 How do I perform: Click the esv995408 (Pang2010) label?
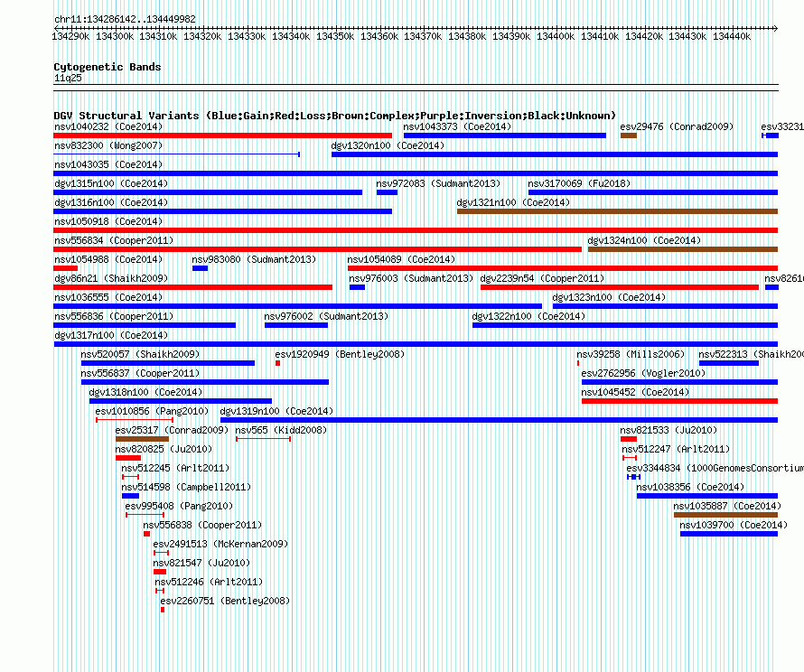(179, 506)
